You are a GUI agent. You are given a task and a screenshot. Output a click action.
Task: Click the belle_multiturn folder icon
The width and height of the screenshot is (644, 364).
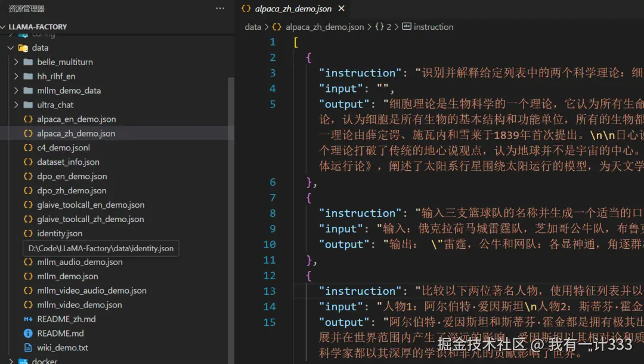pyautogui.click(x=28, y=62)
